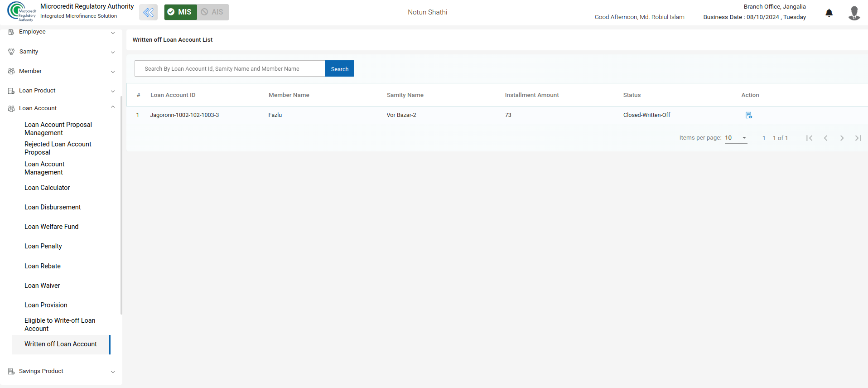Click Branch Office, Jangalia text

click(775, 7)
